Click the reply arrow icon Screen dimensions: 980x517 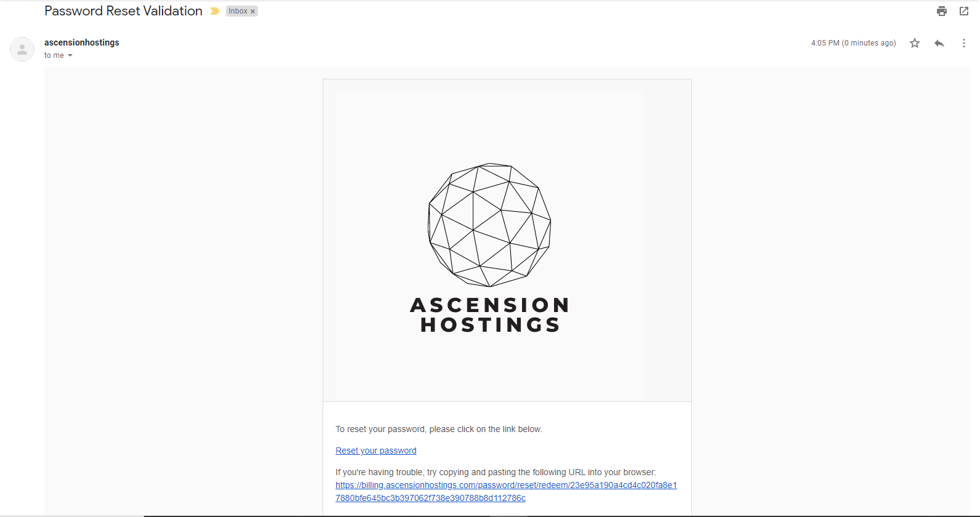(x=939, y=43)
